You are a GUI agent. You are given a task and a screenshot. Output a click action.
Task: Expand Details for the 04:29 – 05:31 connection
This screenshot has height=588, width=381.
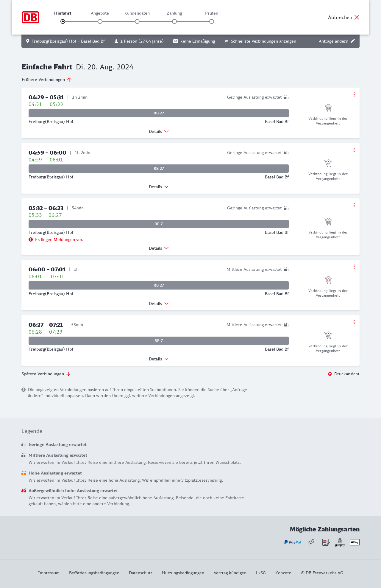pos(159,131)
